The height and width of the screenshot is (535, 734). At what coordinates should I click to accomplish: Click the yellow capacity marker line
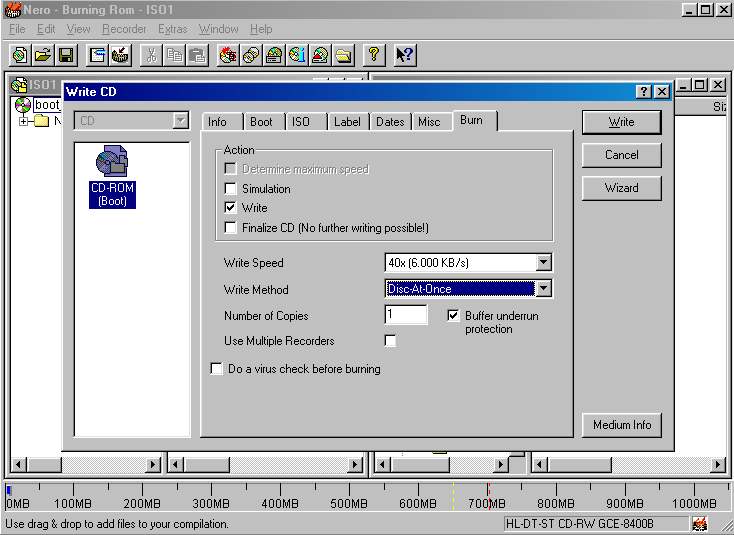(x=453, y=497)
